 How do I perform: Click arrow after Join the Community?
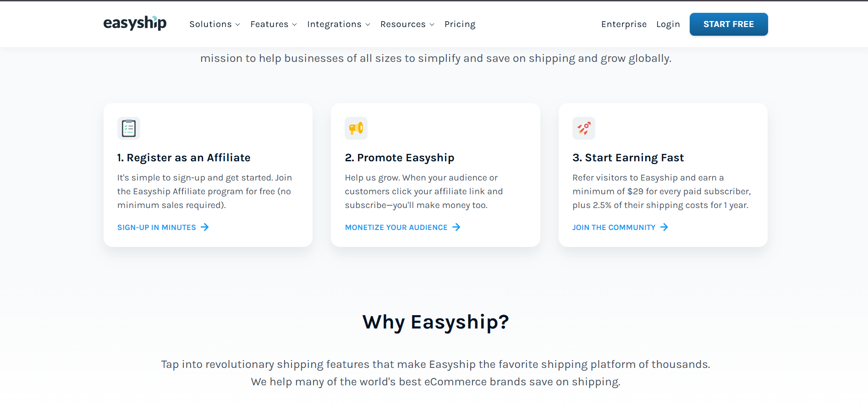(x=664, y=227)
